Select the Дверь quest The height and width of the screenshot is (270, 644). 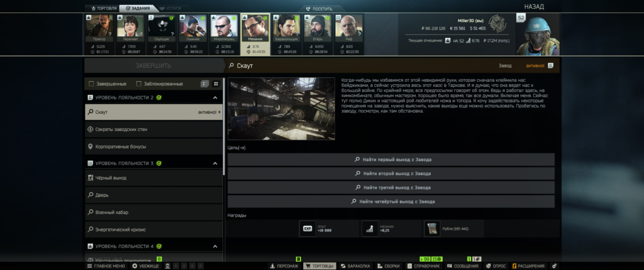[x=153, y=195]
